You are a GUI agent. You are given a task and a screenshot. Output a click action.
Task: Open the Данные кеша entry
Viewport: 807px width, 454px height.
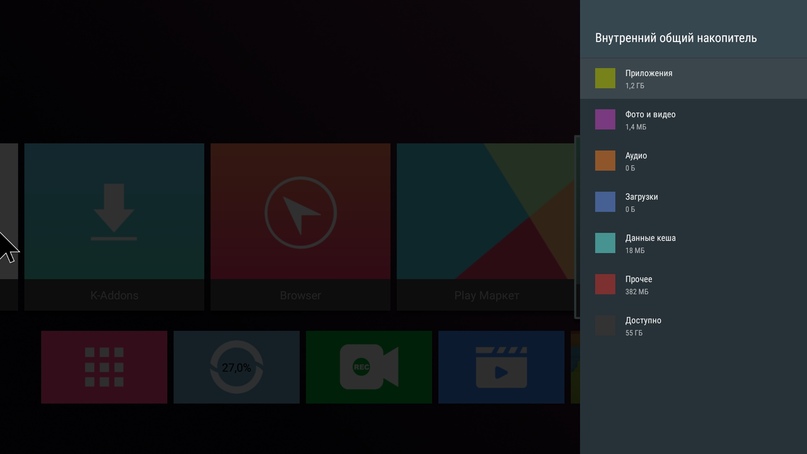point(693,243)
